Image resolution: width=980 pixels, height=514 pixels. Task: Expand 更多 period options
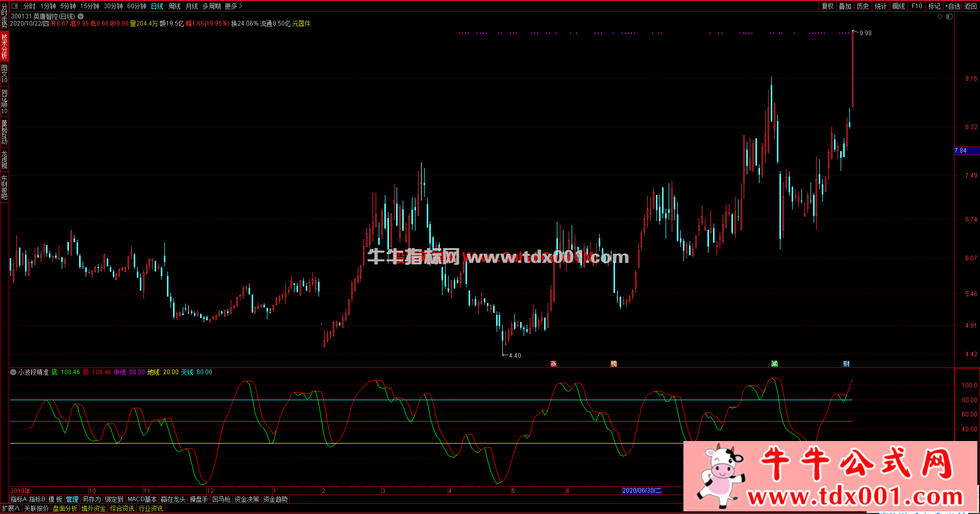pos(233,6)
